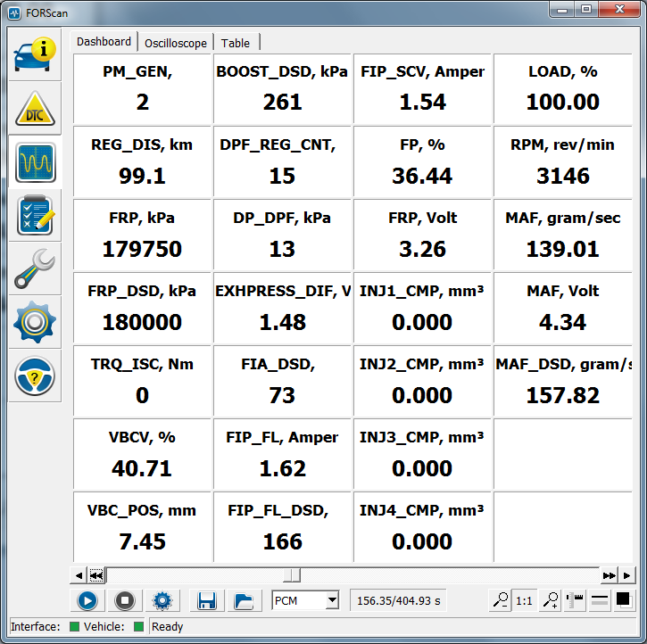Select the oscilloscope live data section
Image resolution: width=647 pixels, height=644 pixels.
pyautogui.click(x=35, y=161)
